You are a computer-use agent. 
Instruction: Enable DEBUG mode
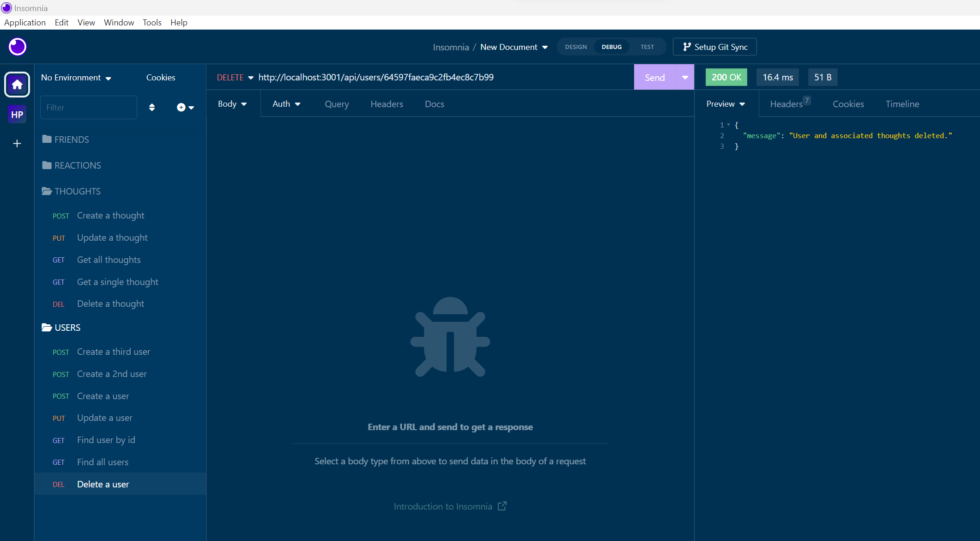[611, 47]
